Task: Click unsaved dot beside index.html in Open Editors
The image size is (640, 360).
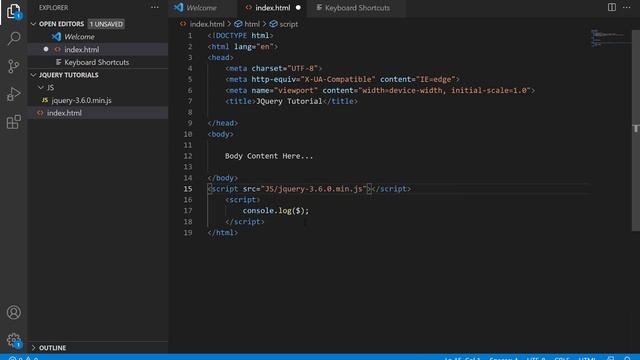Action: [x=46, y=49]
